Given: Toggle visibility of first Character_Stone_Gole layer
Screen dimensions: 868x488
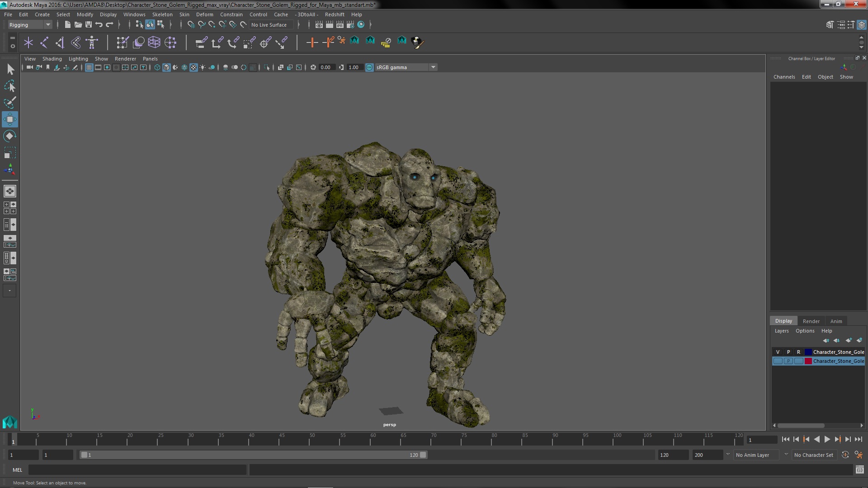Looking at the screenshot, I should (778, 352).
